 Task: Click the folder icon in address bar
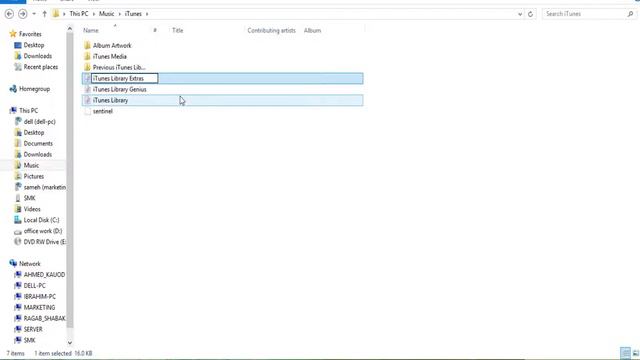click(56, 14)
